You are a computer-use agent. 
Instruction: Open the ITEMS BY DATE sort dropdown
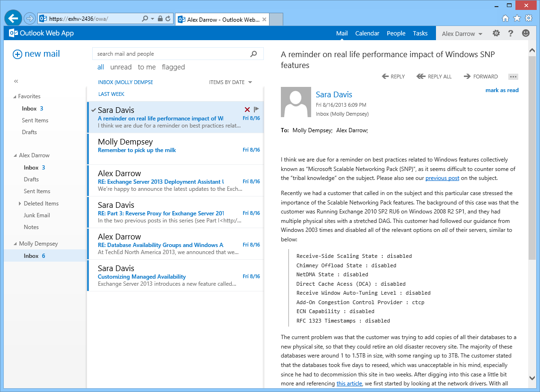[230, 82]
